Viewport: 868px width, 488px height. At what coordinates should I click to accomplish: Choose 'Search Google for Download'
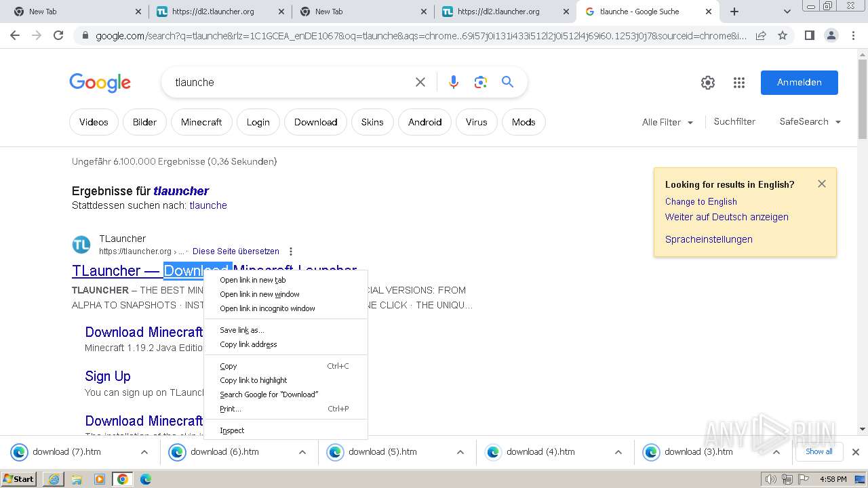tap(285, 394)
